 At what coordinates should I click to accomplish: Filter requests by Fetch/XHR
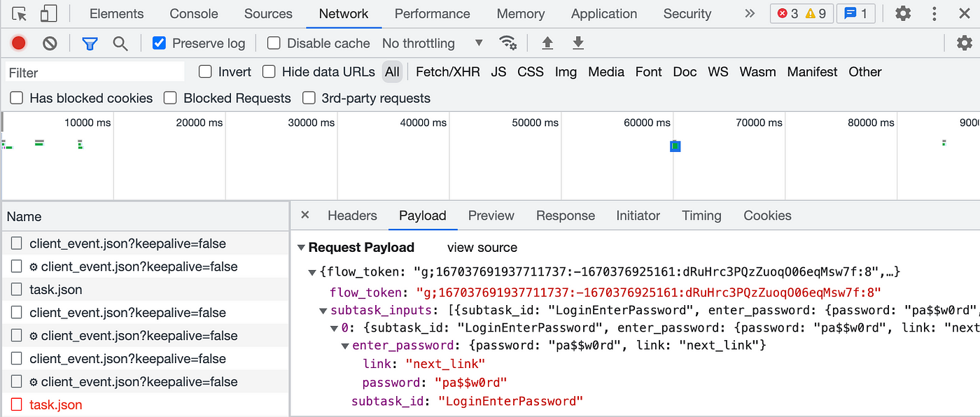pos(448,71)
